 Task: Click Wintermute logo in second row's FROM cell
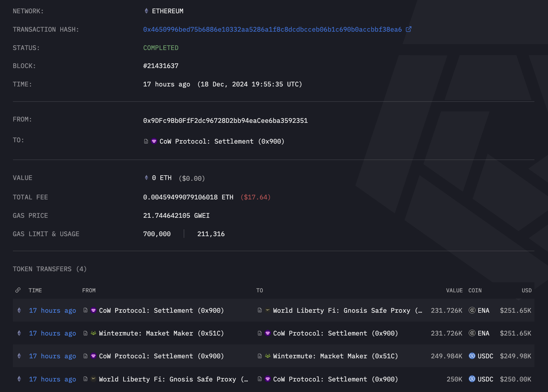pos(93,333)
